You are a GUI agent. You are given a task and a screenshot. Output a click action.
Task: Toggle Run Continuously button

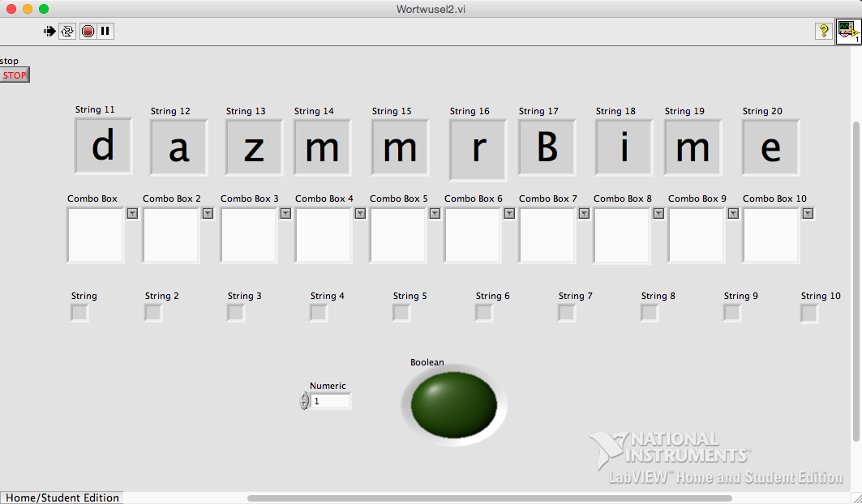coord(67,32)
